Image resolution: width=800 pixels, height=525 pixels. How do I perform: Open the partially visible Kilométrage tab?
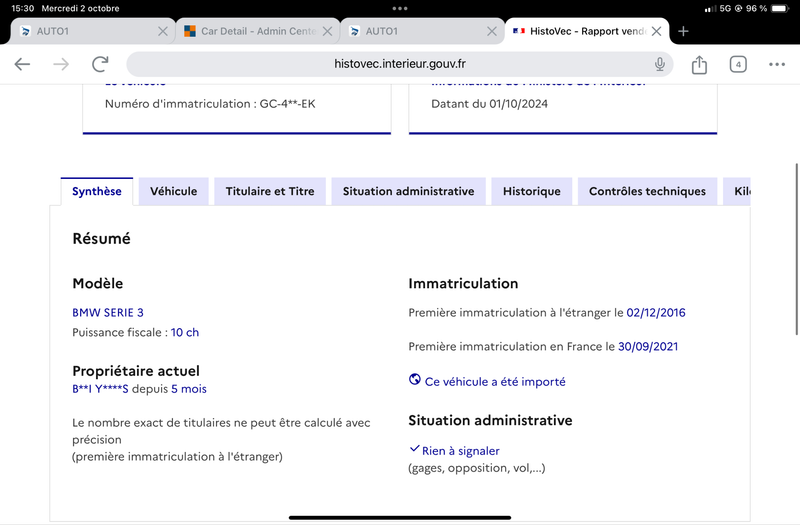click(x=737, y=191)
